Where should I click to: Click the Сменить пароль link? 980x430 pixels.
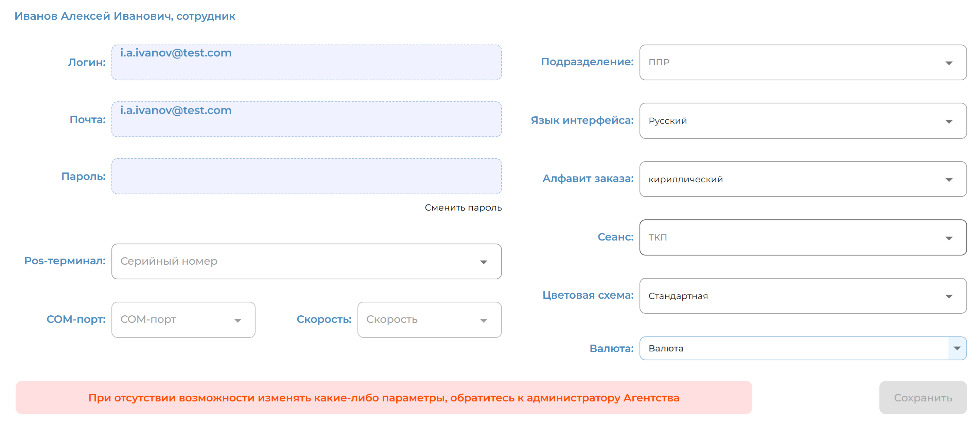click(x=463, y=208)
